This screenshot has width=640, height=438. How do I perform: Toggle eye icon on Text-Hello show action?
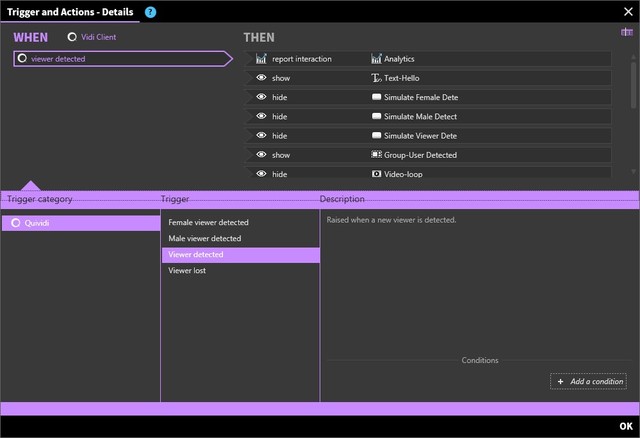pyautogui.click(x=261, y=78)
